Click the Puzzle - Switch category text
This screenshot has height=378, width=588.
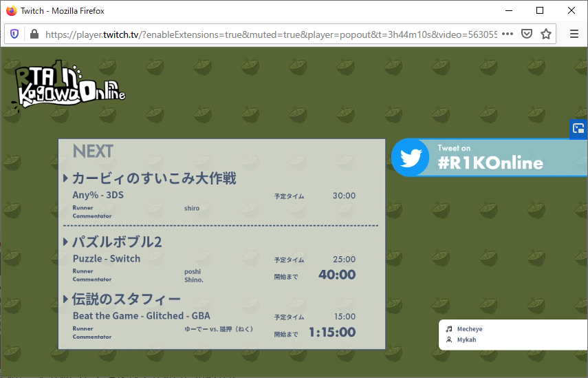tap(107, 259)
